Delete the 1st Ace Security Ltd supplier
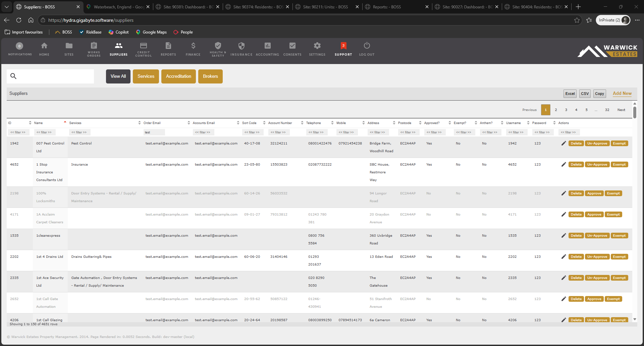The image size is (644, 346). point(576,278)
